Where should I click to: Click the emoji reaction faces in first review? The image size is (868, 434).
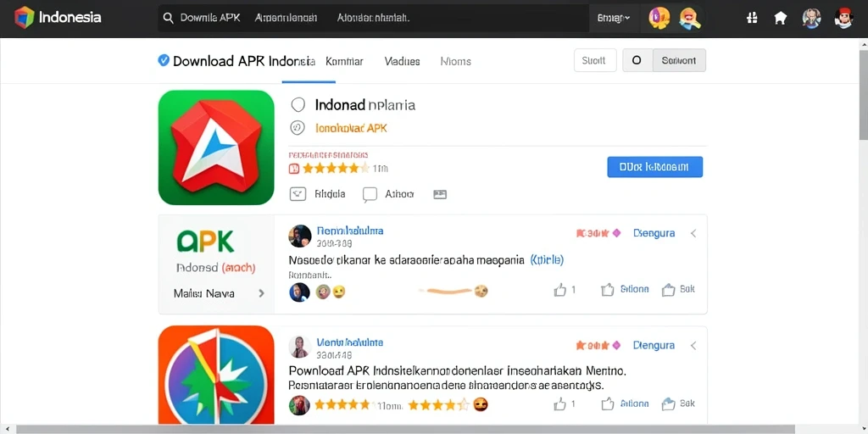point(331,292)
